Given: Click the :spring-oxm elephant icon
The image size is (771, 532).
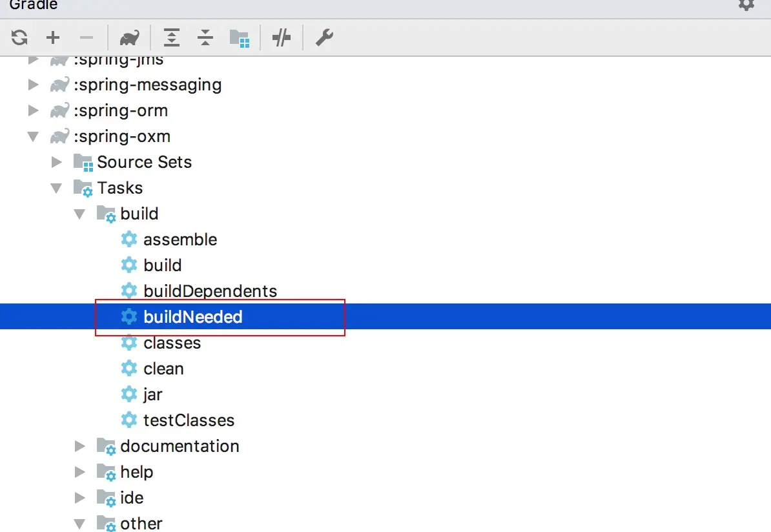Looking at the screenshot, I should tap(59, 136).
